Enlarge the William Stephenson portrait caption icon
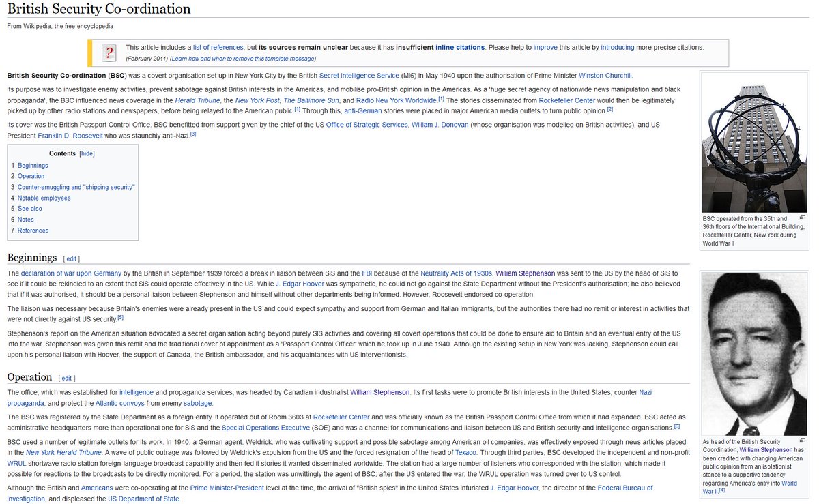819x504 pixels. pos(803,441)
